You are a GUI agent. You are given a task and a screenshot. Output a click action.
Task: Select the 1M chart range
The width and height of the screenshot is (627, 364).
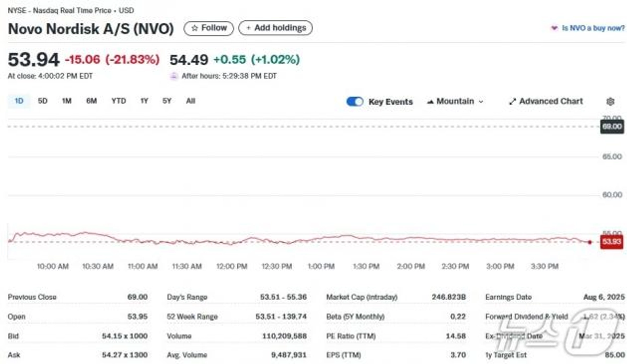click(66, 101)
